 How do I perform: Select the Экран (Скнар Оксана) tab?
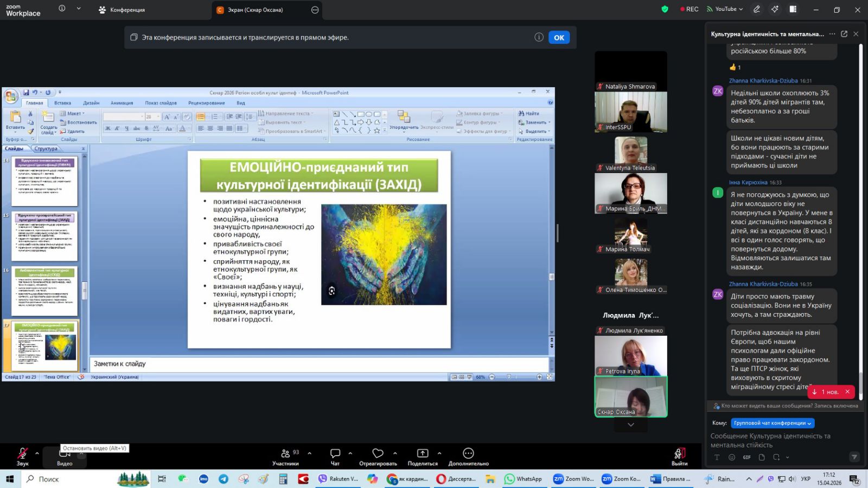click(x=255, y=10)
